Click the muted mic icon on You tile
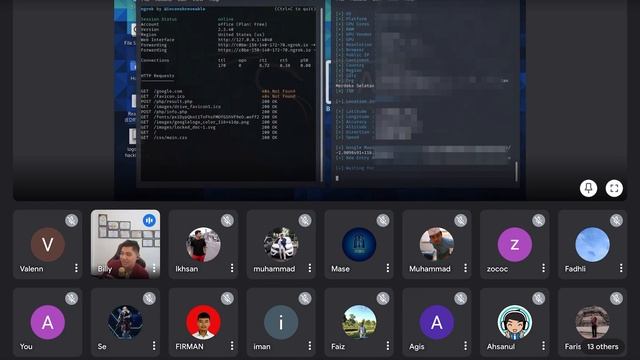This screenshot has width=640, height=360. pos(71,299)
